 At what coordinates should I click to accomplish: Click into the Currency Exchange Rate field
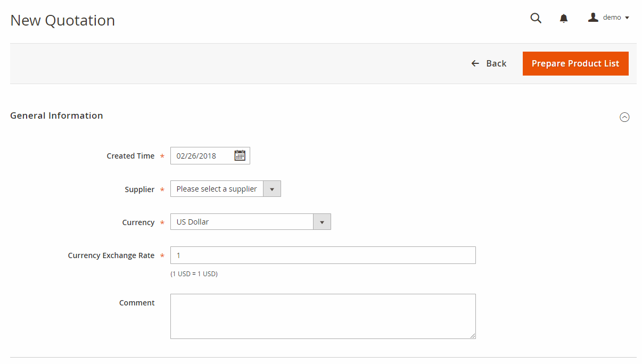point(323,255)
